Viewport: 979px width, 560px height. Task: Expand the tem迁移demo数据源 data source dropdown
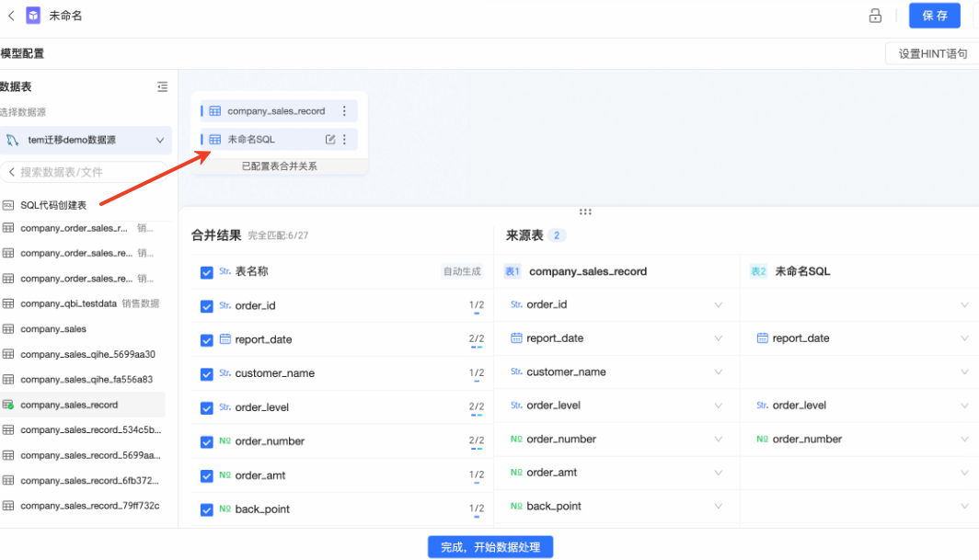(x=160, y=141)
